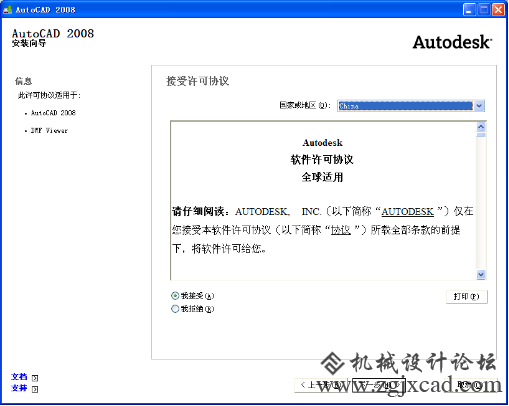The height and width of the screenshot is (406, 509).
Task: Click the "接受许可协议" heading
Action: (x=198, y=81)
